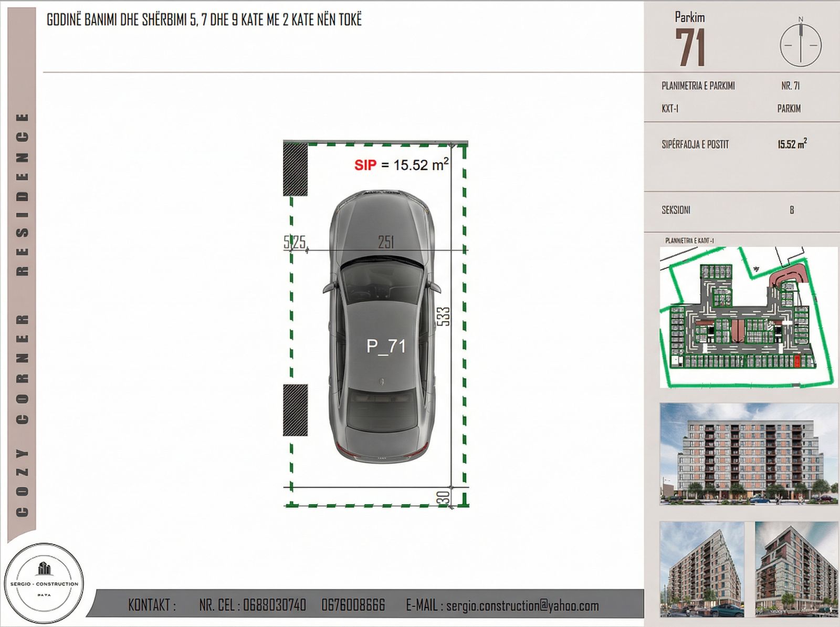Click the phone number 0688030740

click(274, 605)
